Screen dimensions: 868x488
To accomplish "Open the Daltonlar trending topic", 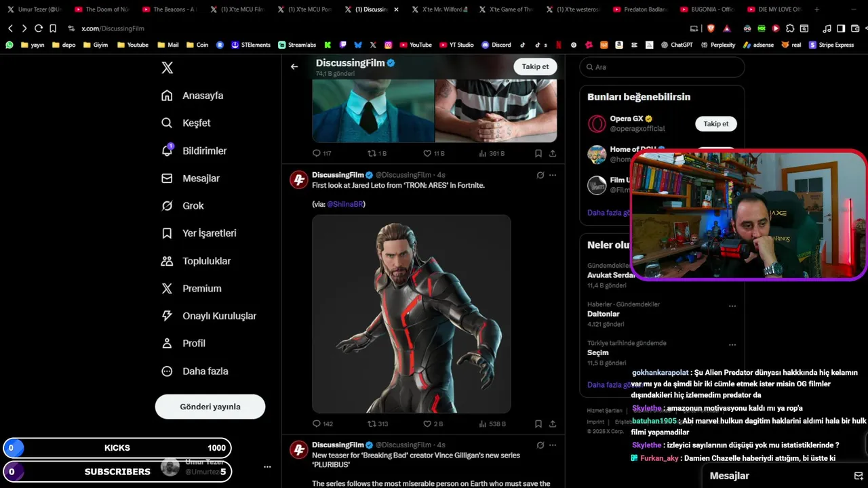I will (603, 314).
